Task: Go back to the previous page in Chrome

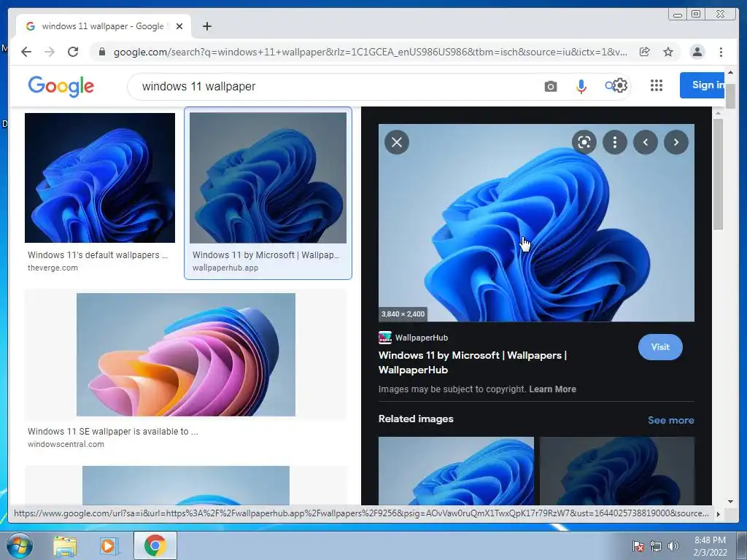Action: click(x=26, y=52)
